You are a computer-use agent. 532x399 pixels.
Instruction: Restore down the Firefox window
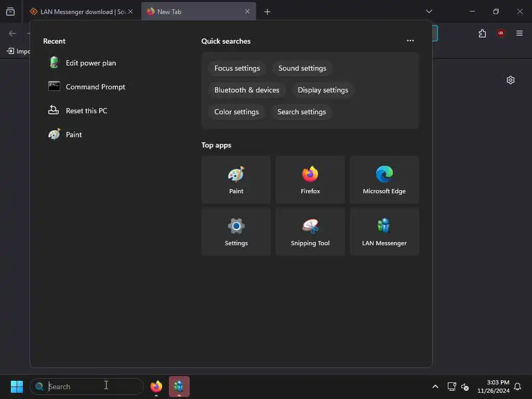(496, 11)
